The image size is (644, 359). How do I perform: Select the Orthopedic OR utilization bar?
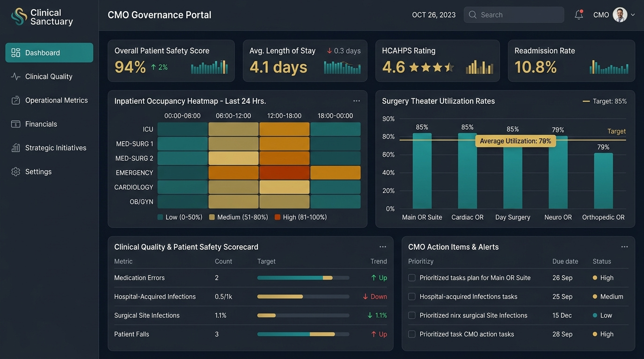(603, 181)
